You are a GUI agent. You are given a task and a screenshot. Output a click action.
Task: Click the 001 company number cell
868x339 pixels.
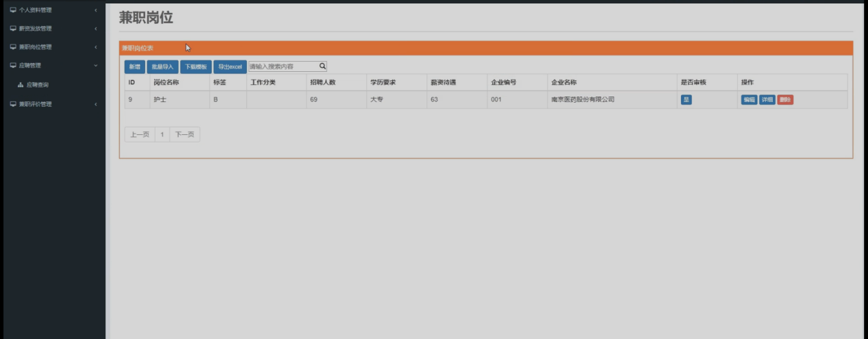click(x=518, y=99)
